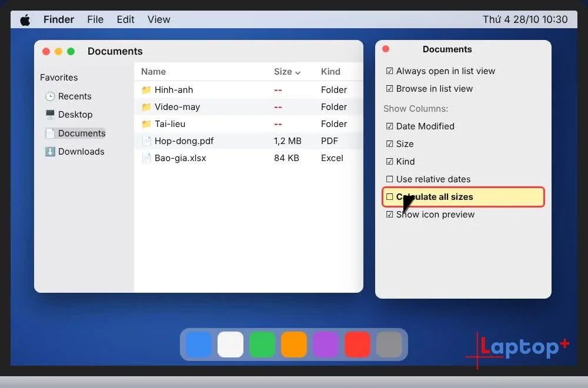Open the File menu
This screenshot has height=388, width=588.
[95, 19]
